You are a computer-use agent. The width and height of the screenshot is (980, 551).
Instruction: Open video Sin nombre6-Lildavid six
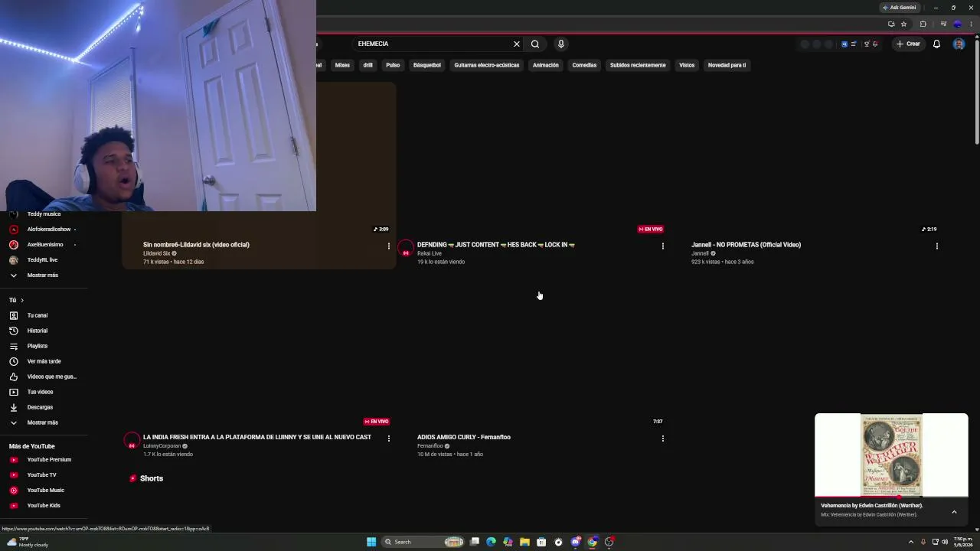[196, 245]
